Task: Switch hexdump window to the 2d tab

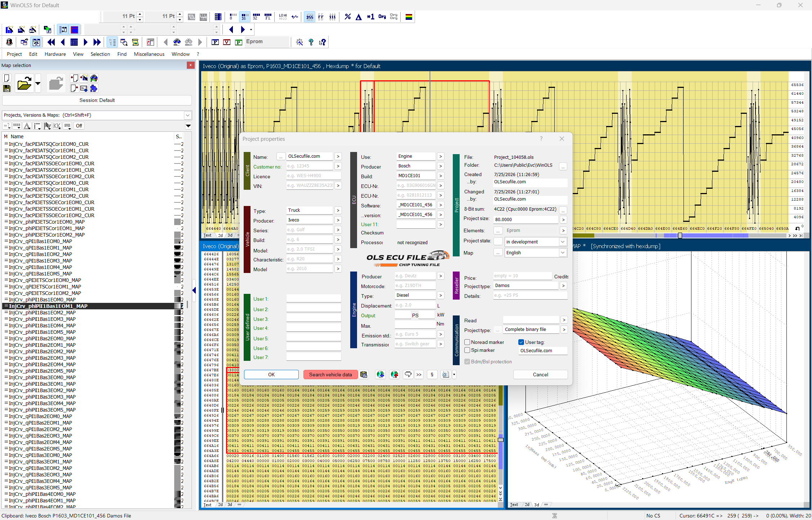Action: [x=220, y=235]
